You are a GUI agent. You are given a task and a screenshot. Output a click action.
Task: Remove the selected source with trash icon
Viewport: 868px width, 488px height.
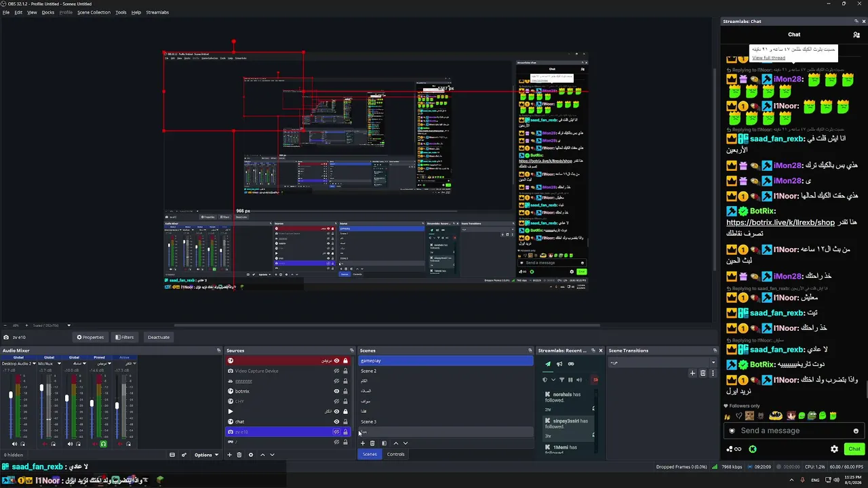(239, 455)
